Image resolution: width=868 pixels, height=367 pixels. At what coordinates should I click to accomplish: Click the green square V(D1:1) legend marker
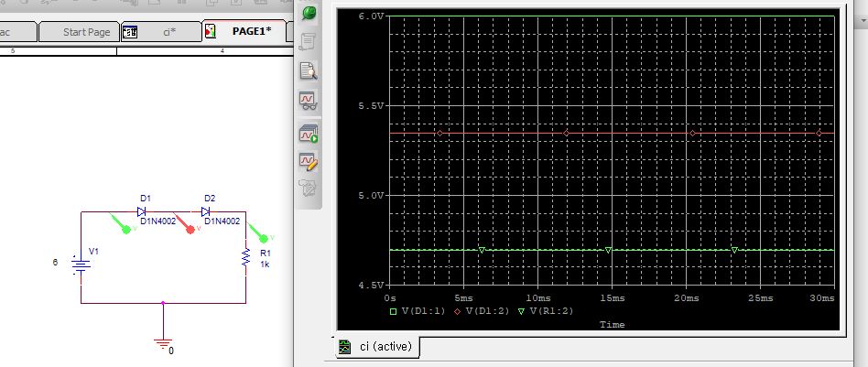click(394, 312)
